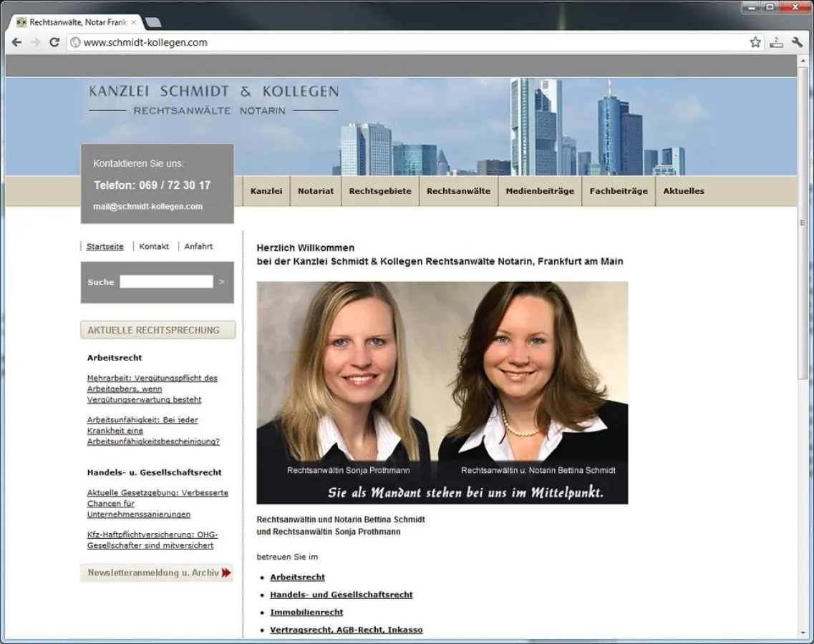The width and height of the screenshot is (814, 644).
Task: Reload the page with the refresh icon
Action: click(x=54, y=42)
